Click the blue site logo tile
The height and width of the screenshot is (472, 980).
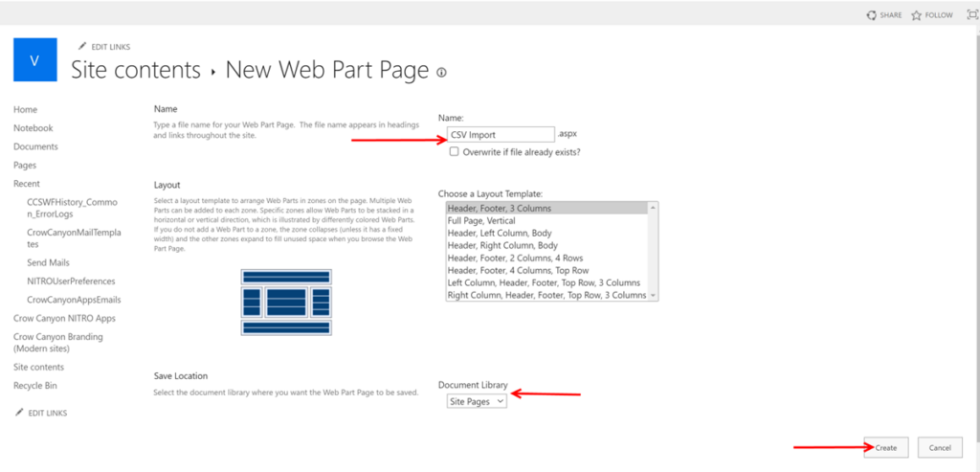[x=35, y=59]
